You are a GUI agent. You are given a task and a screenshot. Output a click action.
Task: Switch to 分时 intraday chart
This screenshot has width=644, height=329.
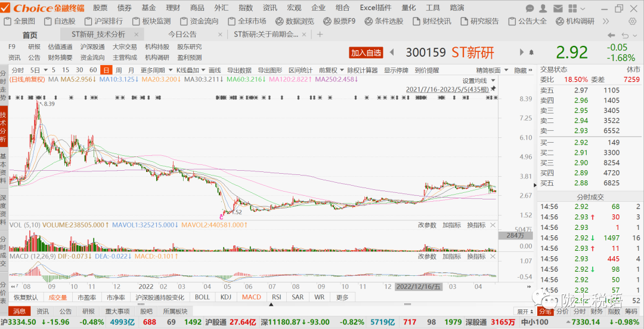(x=18, y=70)
